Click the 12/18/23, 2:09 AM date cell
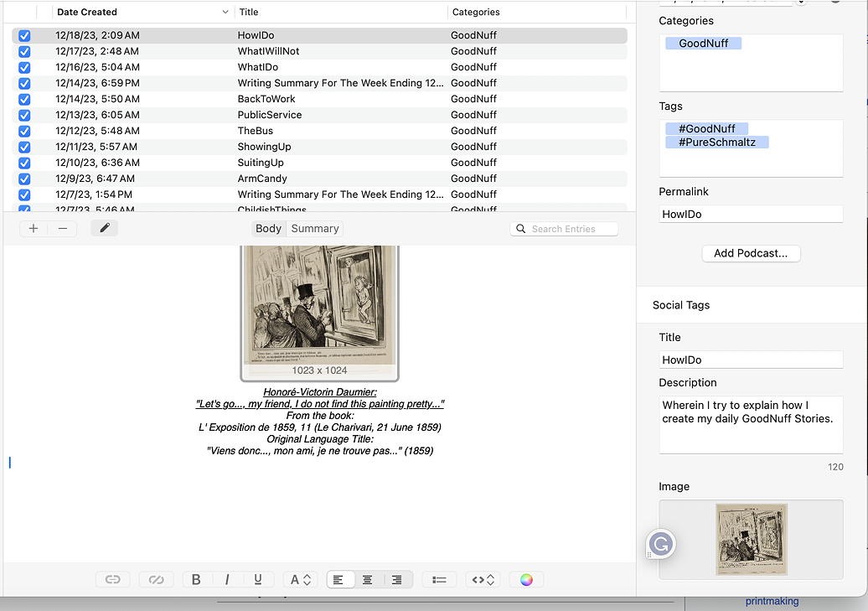The width and height of the screenshot is (868, 611). click(97, 35)
